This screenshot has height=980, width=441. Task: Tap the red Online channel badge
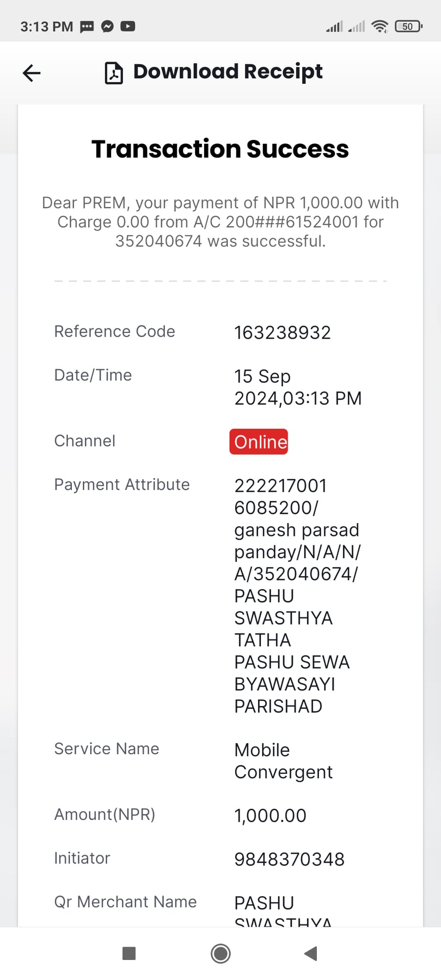259,442
